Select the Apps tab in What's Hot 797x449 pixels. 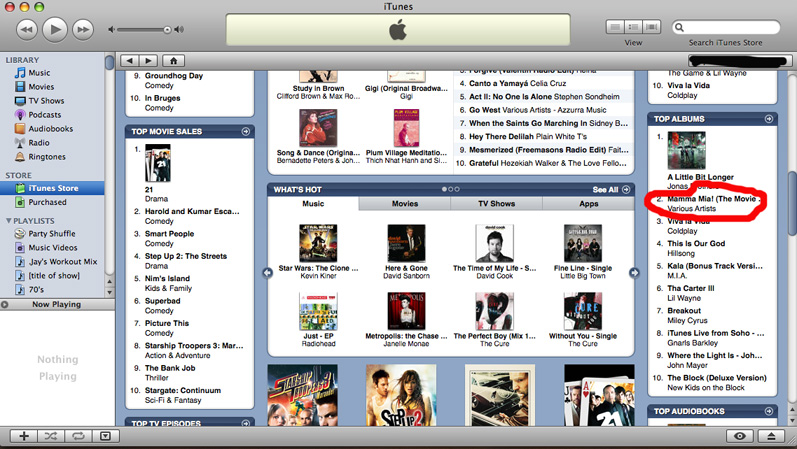point(589,204)
